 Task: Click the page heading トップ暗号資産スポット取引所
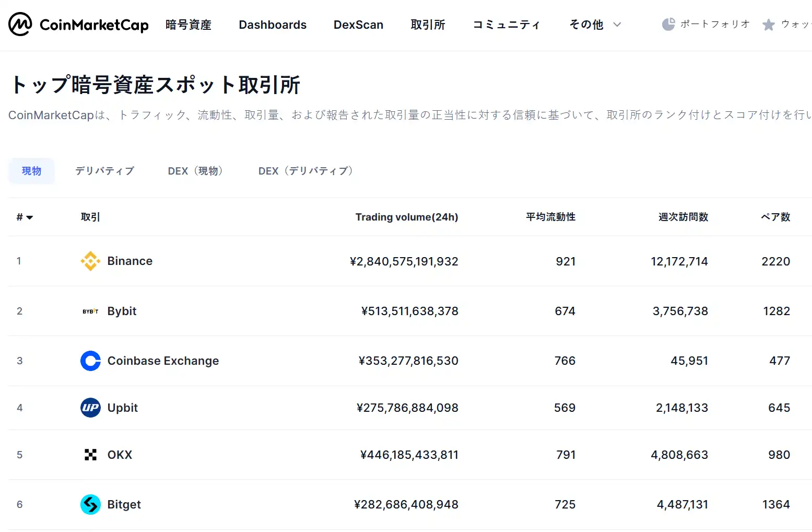point(155,85)
